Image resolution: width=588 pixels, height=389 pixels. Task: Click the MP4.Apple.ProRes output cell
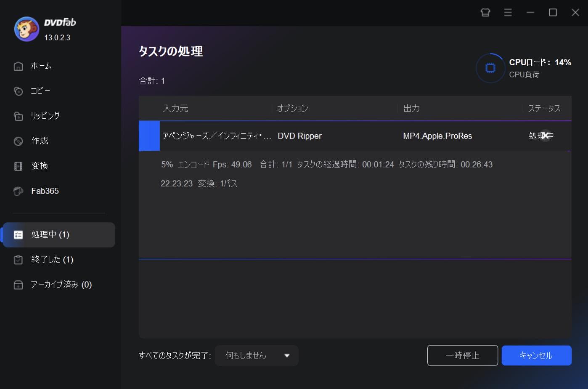click(x=437, y=136)
